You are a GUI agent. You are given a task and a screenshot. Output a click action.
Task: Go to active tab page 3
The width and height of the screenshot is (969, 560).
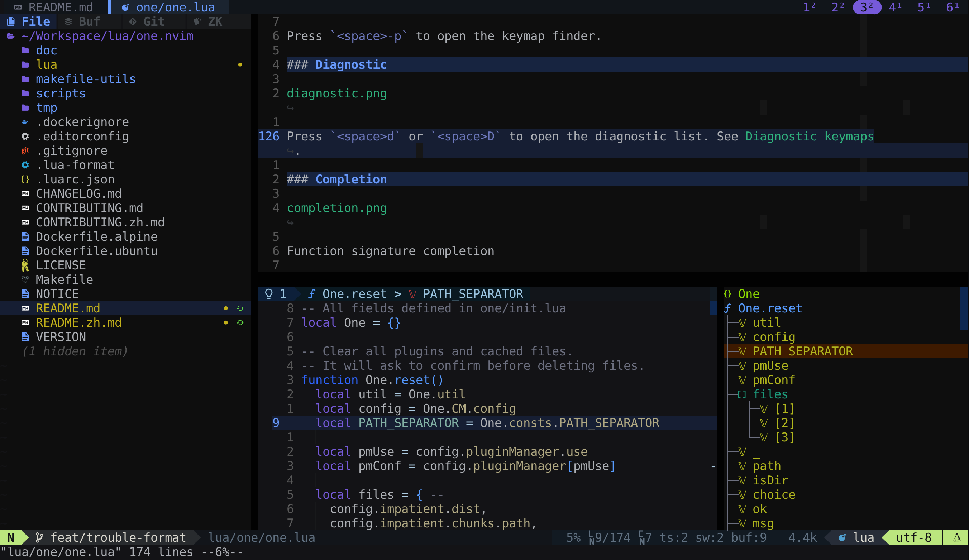(x=867, y=7)
